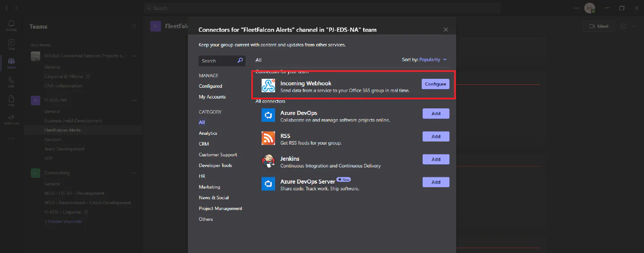Click the forward navigation arrow in the title bar
This screenshot has width=644, height=253.
(17, 8)
